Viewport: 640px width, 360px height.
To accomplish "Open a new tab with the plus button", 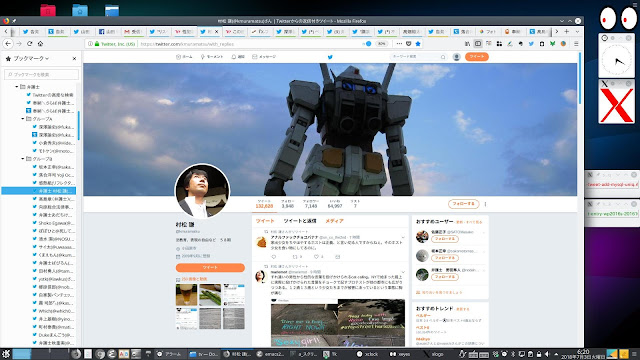I will click(567, 31).
